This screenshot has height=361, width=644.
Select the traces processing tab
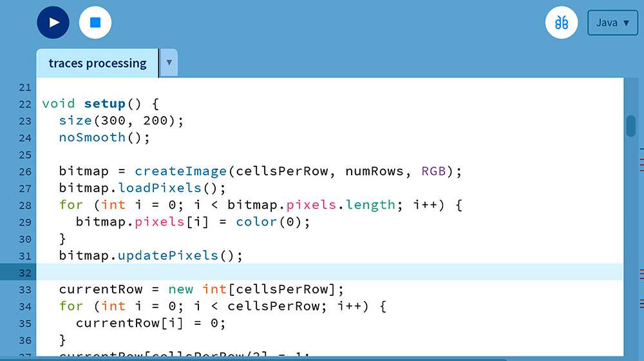pyautogui.click(x=97, y=63)
